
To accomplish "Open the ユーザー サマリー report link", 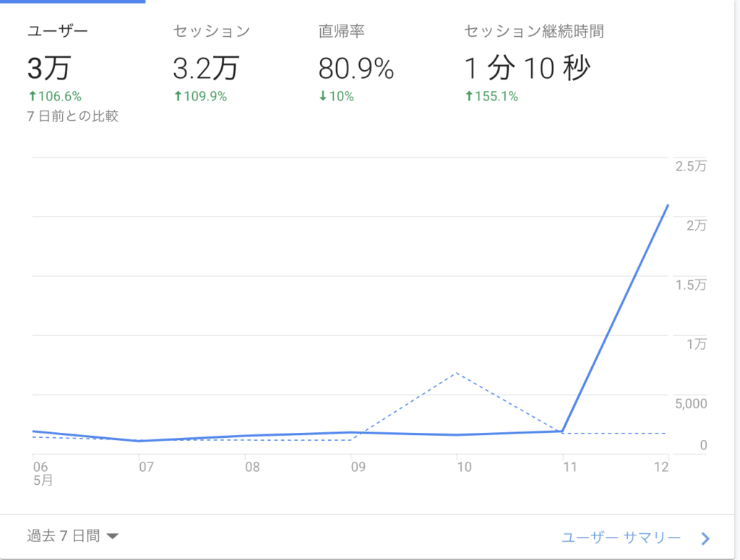I will coord(621,538).
